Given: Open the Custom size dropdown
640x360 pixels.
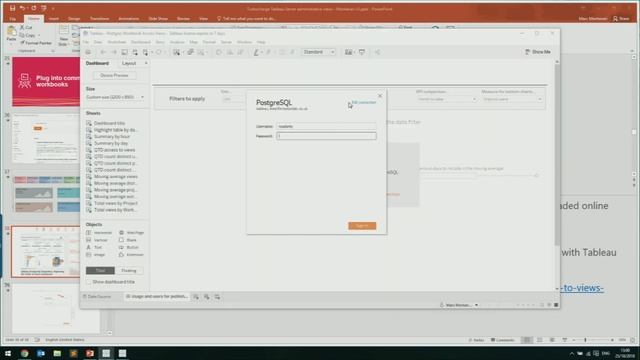Looking at the screenshot, I should coord(115,97).
